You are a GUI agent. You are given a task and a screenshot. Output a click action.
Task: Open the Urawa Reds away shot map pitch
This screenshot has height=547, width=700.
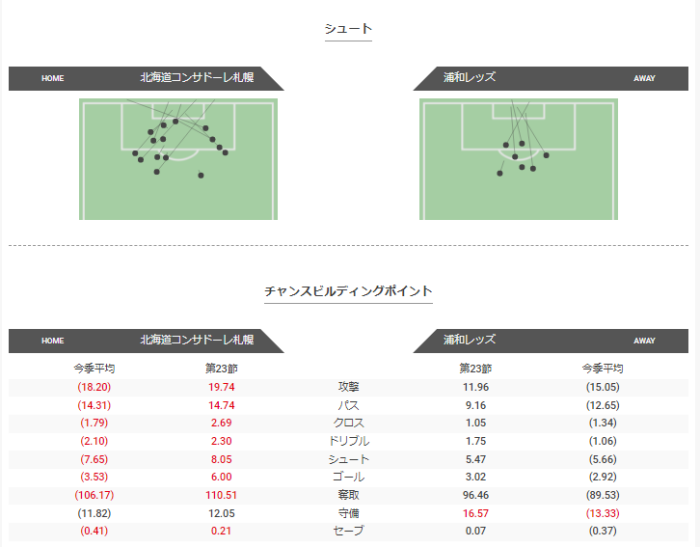(x=518, y=160)
